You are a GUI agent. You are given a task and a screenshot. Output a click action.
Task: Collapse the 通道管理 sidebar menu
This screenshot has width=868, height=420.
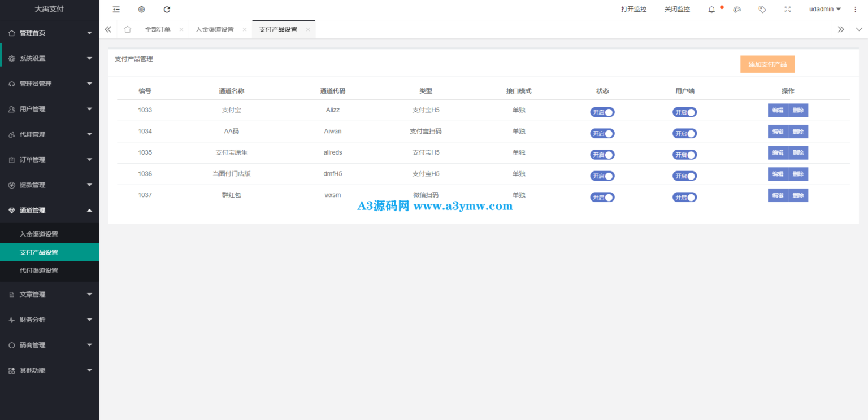click(x=49, y=211)
